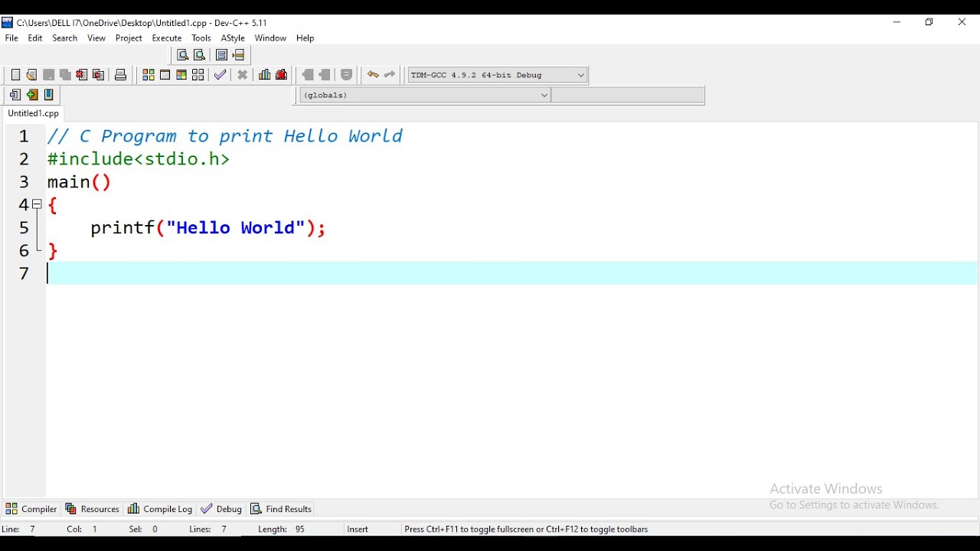This screenshot has width=980, height=551.
Task: Click the comment line 'C Program to print Hello World'
Action: 241,136
